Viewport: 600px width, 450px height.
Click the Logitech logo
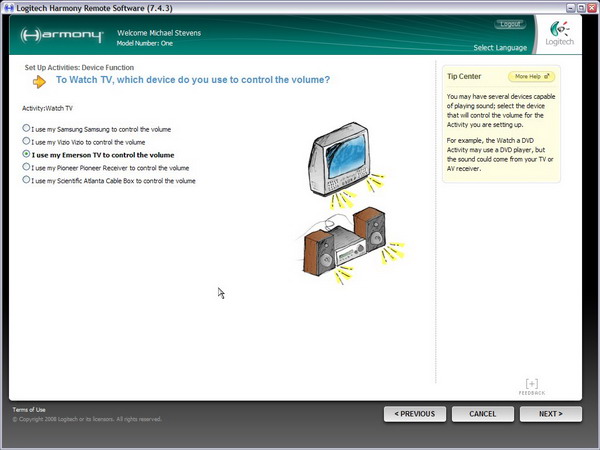click(x=560, y=34)
